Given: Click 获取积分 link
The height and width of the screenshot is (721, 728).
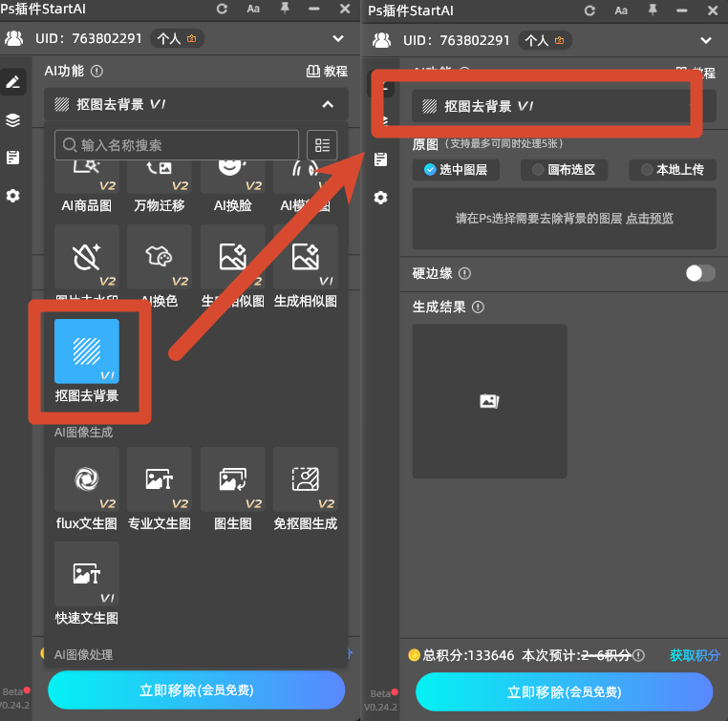Looking at the screenshot, I should tap(695, 655).
